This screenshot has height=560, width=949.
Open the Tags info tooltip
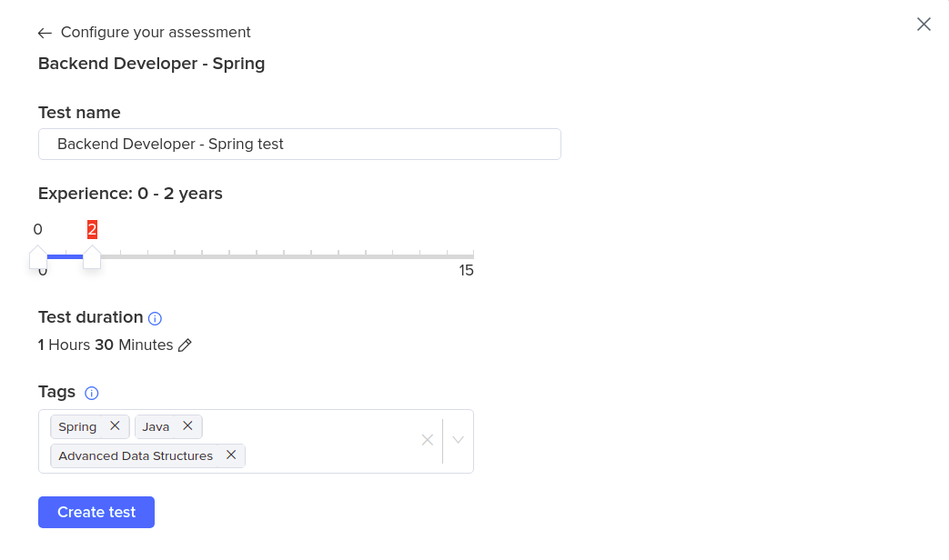(91, 393)
